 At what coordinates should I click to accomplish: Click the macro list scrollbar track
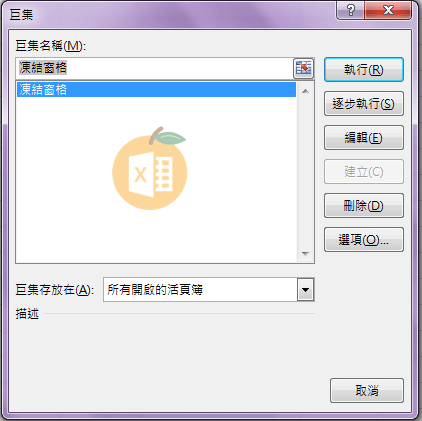point(305,172)
